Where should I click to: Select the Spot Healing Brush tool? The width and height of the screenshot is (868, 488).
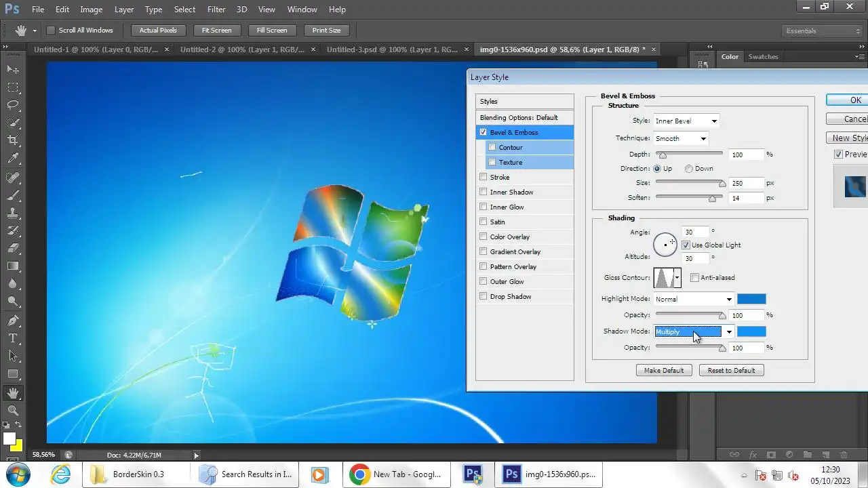coord(13,177)
